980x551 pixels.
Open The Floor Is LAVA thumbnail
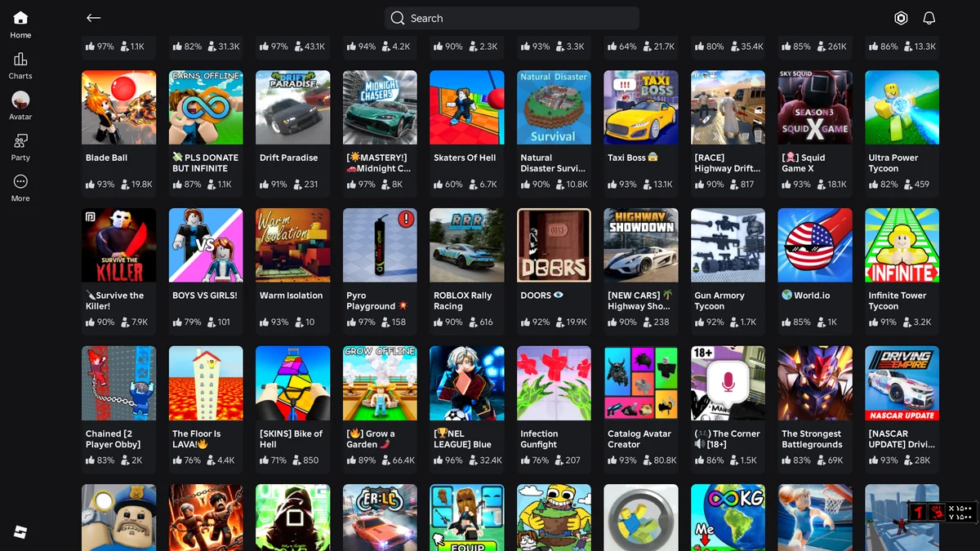click(x=206, y=383)
